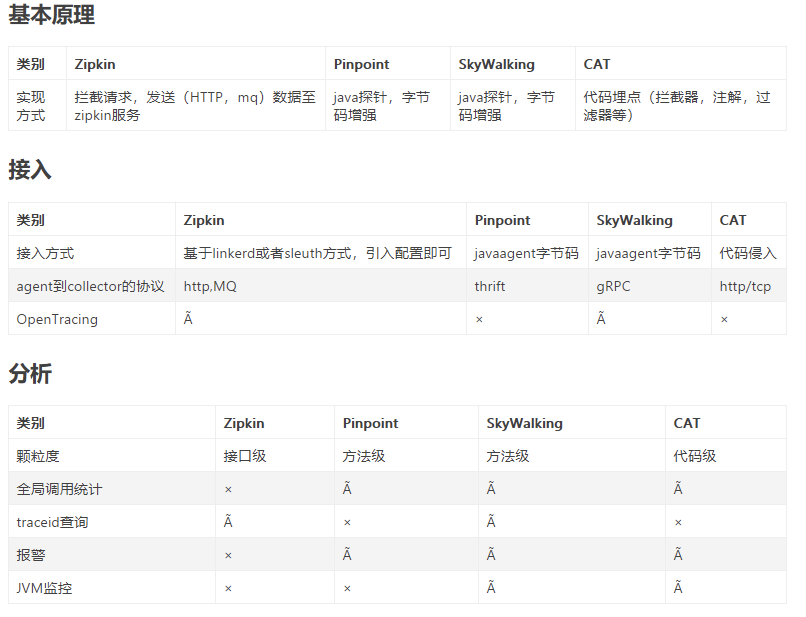This screenshot has height=617, width=806.
Task: Select the JVM监控 row label
Action: [x=44, y=588]
